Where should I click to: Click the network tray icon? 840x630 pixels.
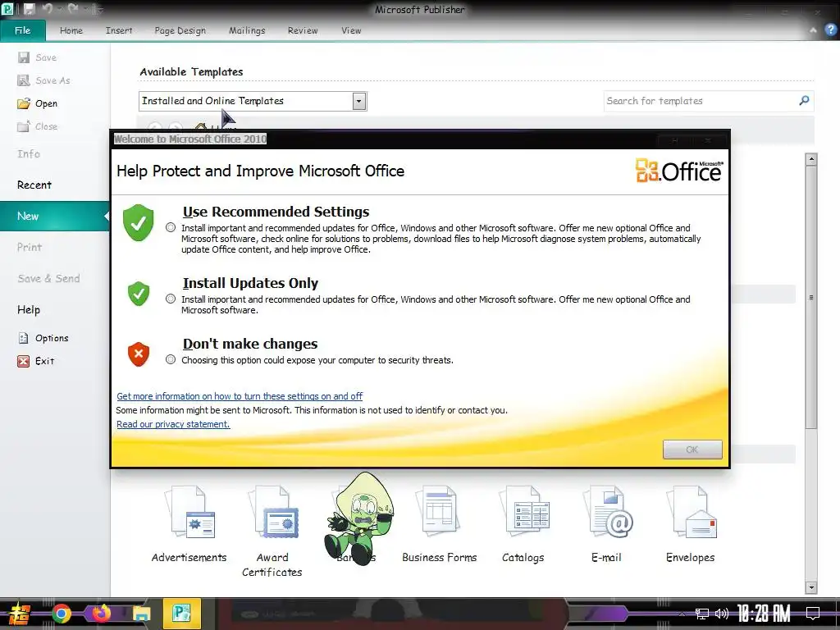(x=702, y=614)
